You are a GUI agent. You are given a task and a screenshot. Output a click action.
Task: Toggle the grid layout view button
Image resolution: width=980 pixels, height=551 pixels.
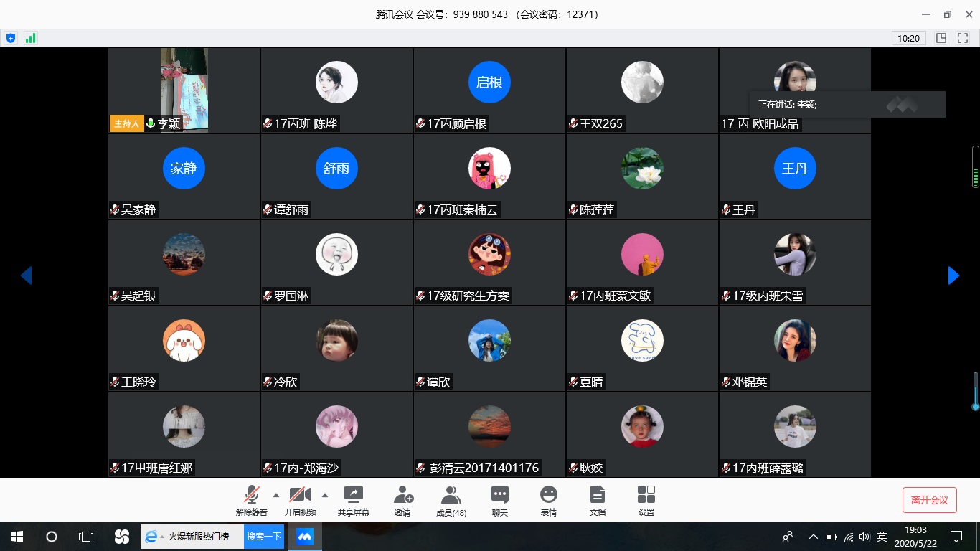[941, 38]
